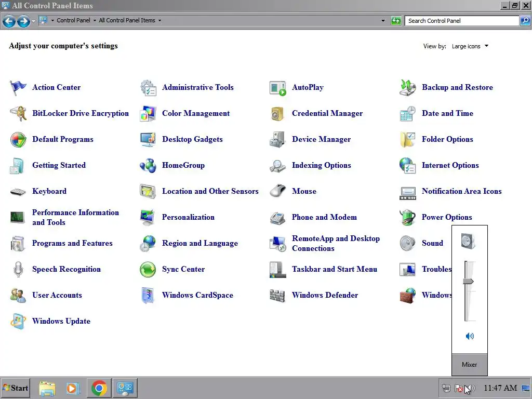Click the Phone and Modem icon
Image resolution: width=532 pixels, height=399 pixels.
[278, 218]
